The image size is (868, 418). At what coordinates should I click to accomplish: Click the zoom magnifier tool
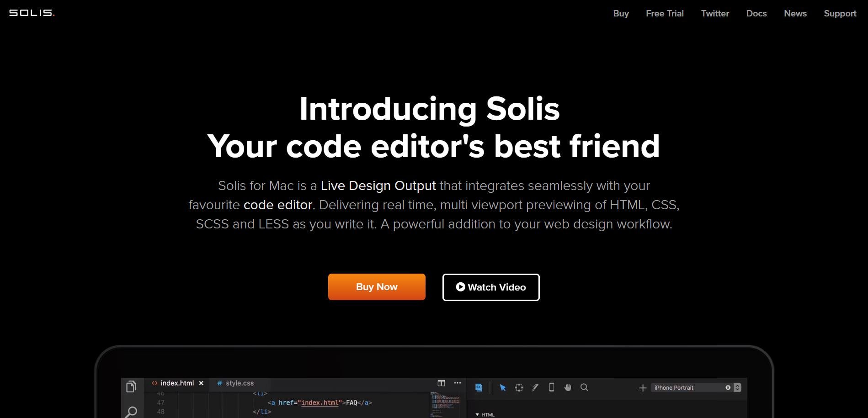coord(584,387)
